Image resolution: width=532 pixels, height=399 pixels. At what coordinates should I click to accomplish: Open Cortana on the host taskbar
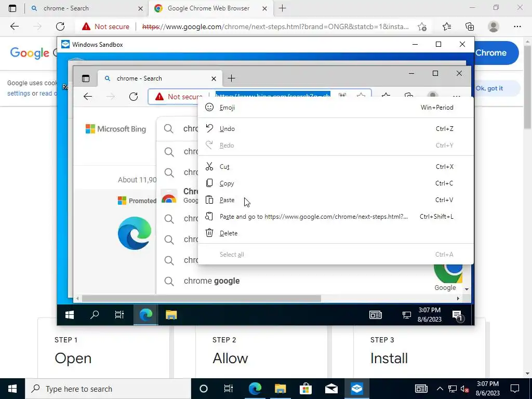click(203, 389)
